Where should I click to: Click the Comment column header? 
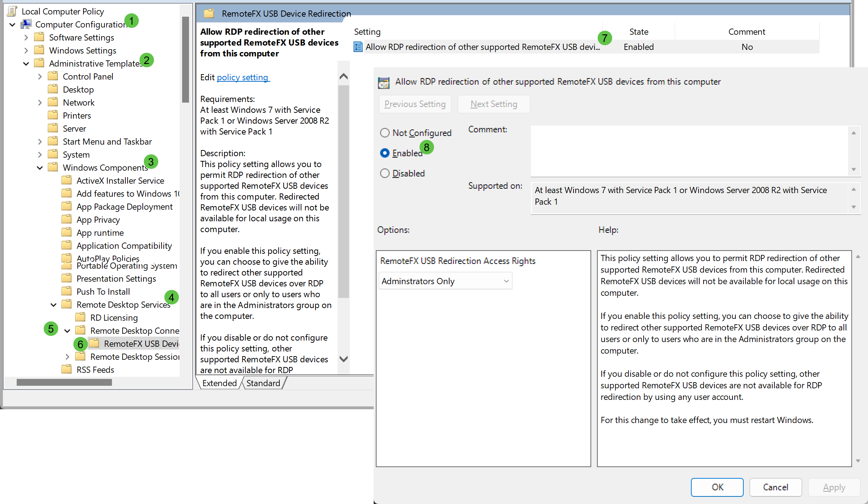747,32
